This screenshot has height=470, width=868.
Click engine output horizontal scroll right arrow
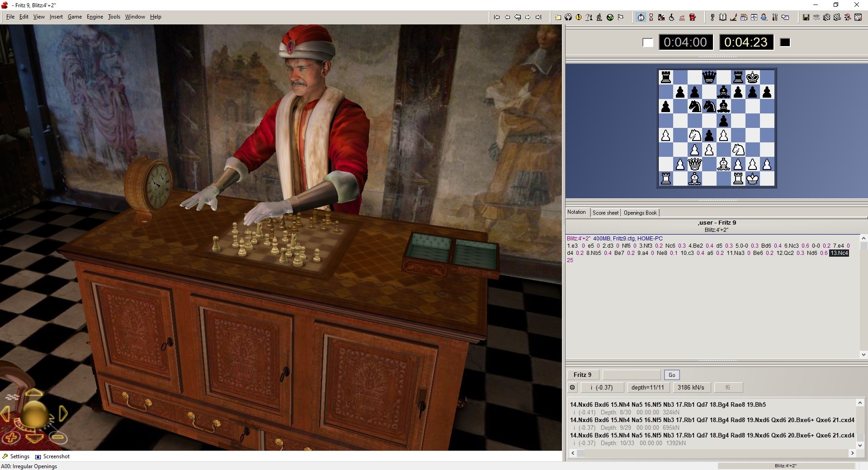tap(853, 453)
